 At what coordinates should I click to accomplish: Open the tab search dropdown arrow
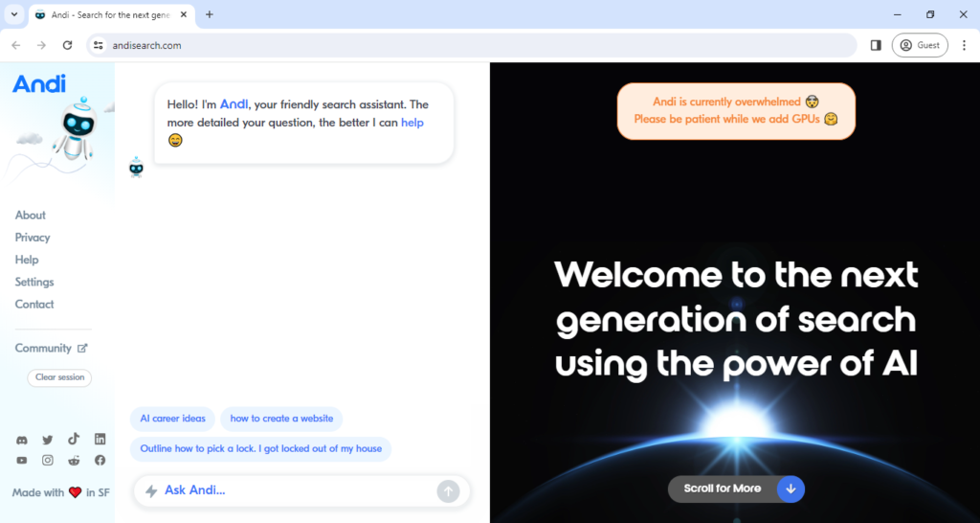coord(14,14)
